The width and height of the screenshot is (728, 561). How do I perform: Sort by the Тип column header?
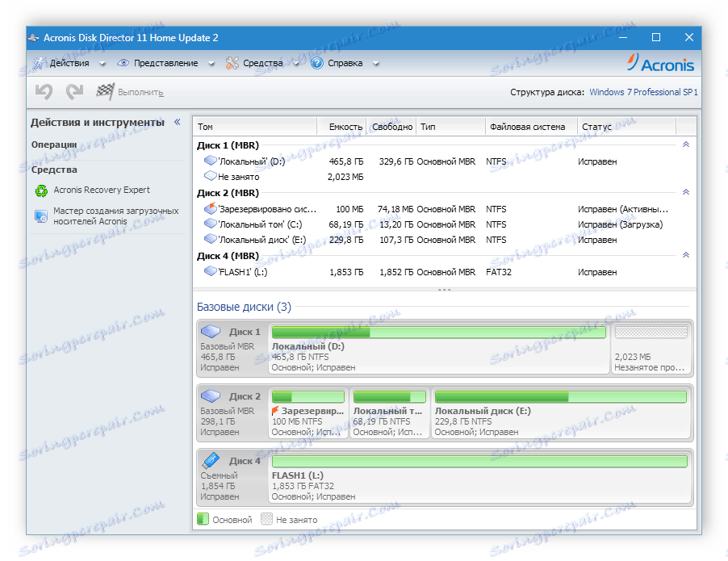451,127
